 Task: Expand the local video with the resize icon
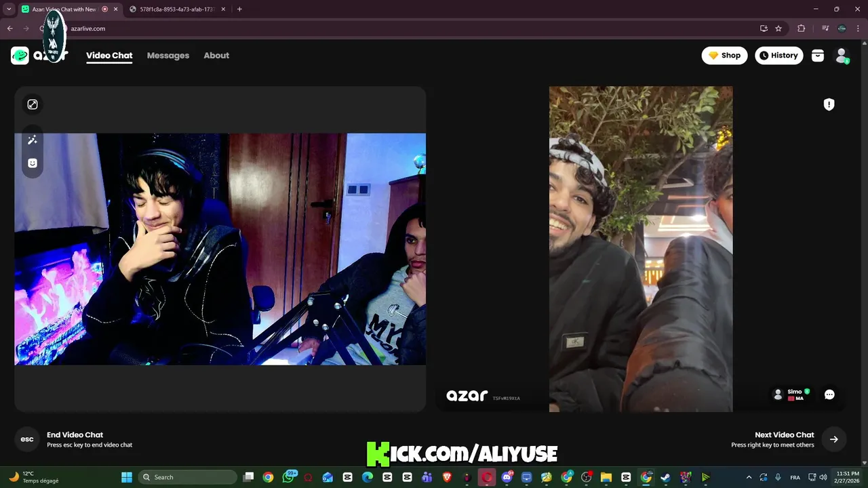pyautogui.click(x=33, y=104)
